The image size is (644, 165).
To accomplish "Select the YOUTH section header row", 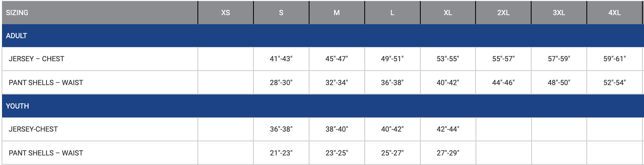I will coord(17,106).
